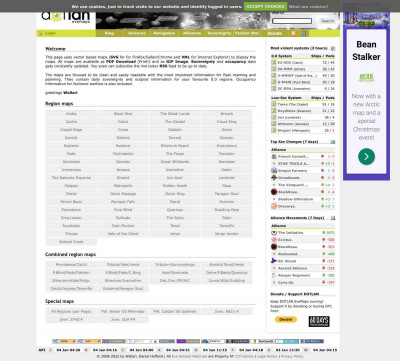The image size is (400, 361).
Task: Click the map icon beside DC-EPA 0.0 system row
Action: click(x=274, y=89)
